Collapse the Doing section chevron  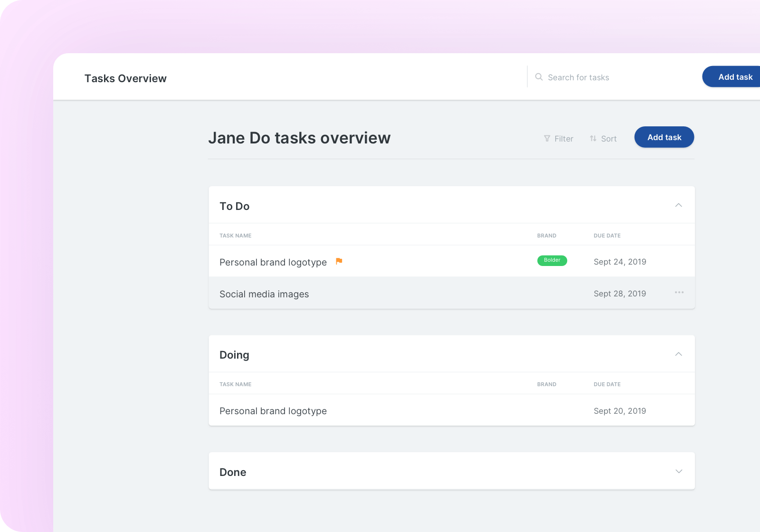coord(678,354)
